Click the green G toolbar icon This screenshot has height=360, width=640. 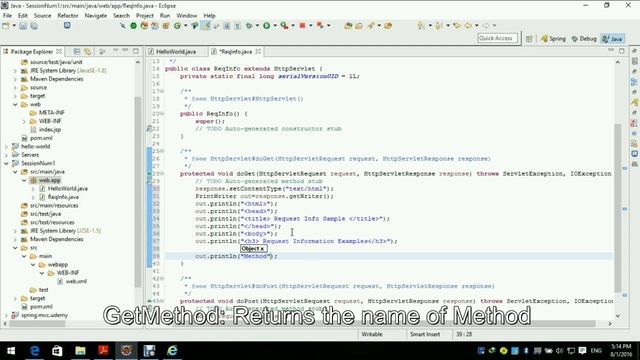pos(177,26)
